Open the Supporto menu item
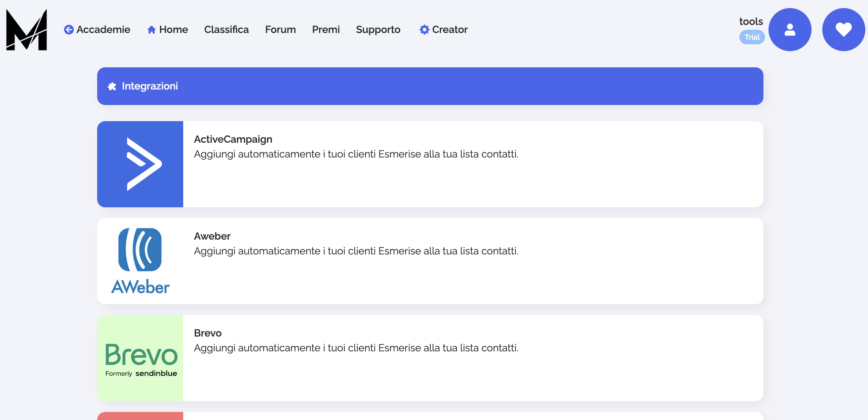 click(x=378, y=30)
